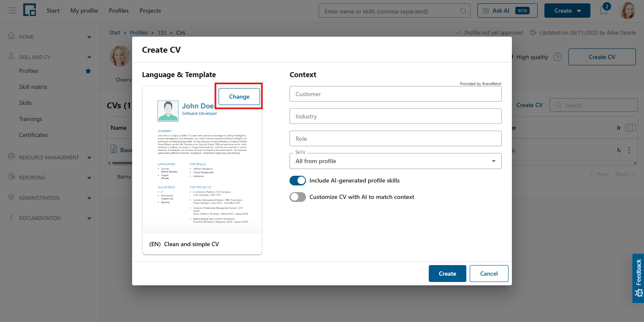Open the hamburger navigation menu
The height and width of the screenshot is (322, 644).
(13, 11)
